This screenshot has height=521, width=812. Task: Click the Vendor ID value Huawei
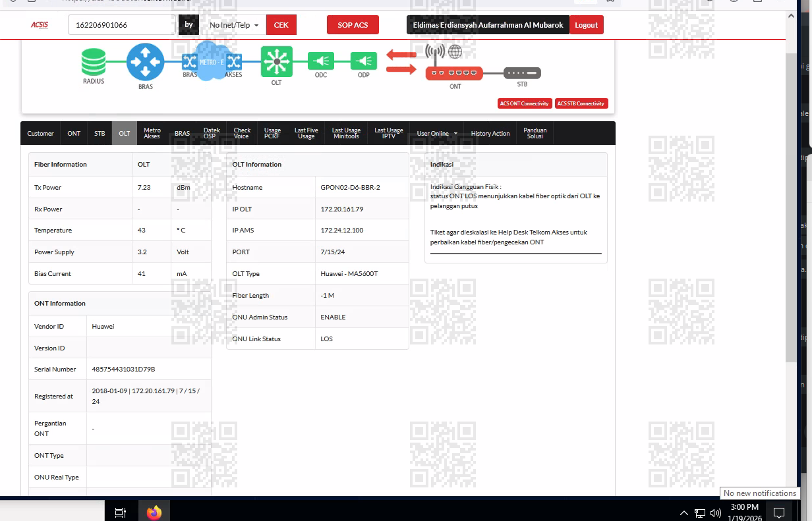coord(103,327)
